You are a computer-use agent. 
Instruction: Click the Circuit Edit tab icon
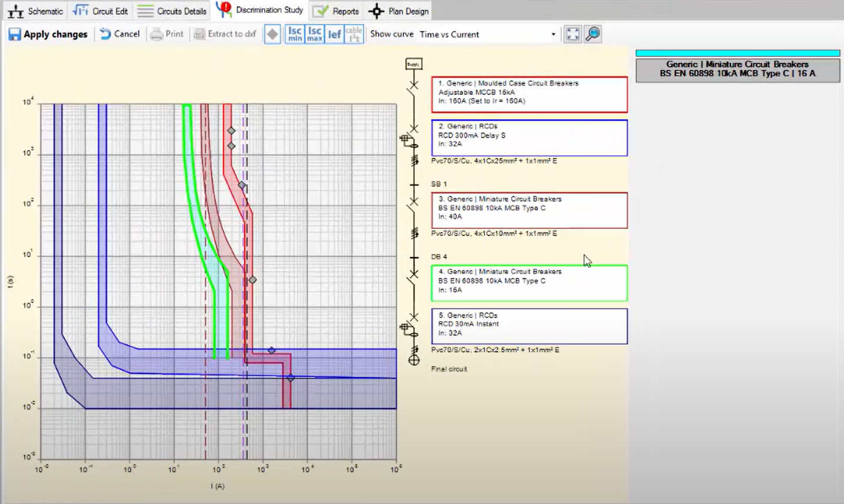81,11
